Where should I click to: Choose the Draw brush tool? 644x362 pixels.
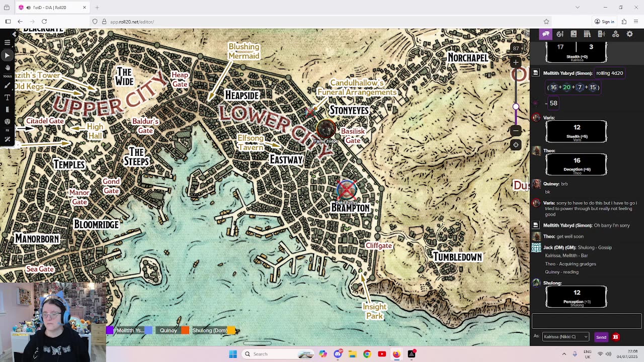pyautogui.click(x=8, y=86)
